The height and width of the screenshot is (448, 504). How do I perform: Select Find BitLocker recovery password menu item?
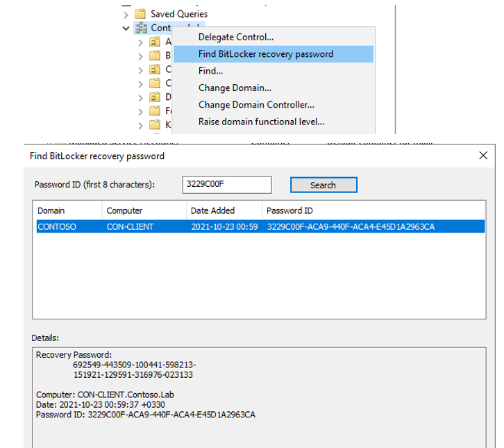tap(265, 54)
